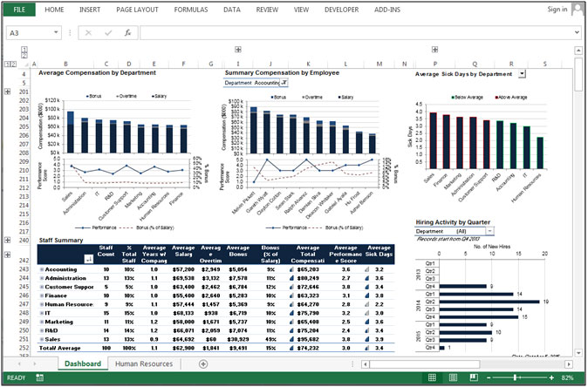Switch to Page Break Preview icon
Viewport: 588px width, 387px height.
tap(474, 377)
